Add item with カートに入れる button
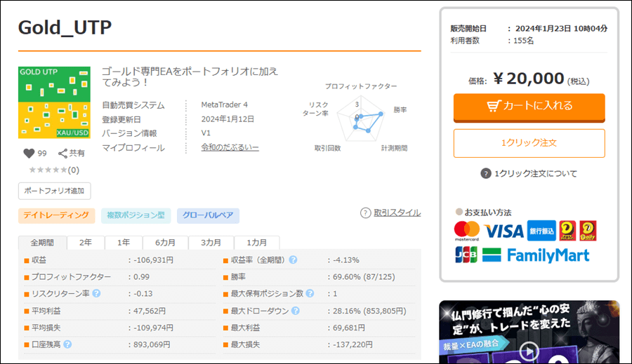This screenshot has height=364, width=632. [x=529, y=106]
